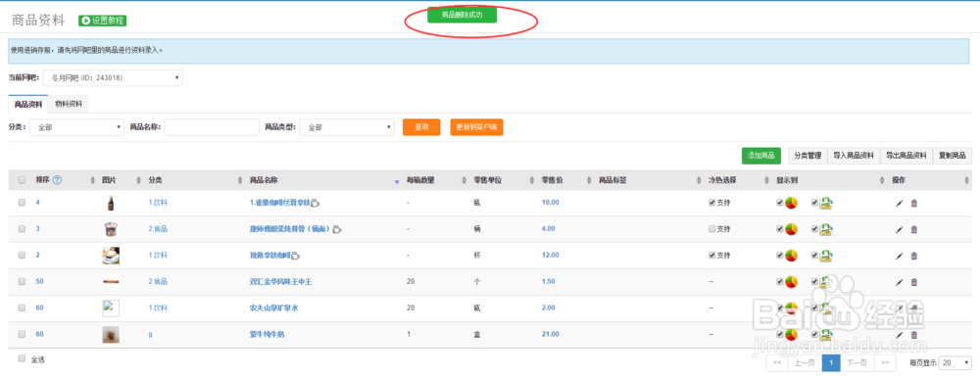Sort by the 零售价 column arrows
The width and height of the screenshot is (980, 379).
click(589, 180)
